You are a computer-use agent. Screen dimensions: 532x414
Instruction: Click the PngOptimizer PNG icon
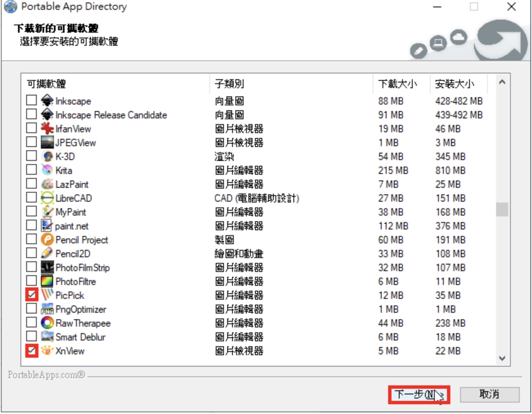click(x=47, y=309)
